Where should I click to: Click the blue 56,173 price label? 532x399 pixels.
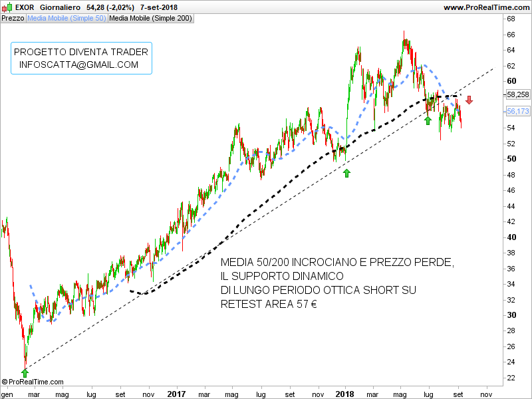pyautogui.click(x=517, y=111)
